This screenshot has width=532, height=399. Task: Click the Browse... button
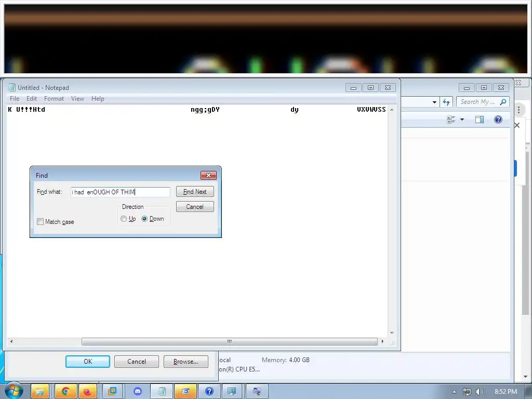click(185, 362)
